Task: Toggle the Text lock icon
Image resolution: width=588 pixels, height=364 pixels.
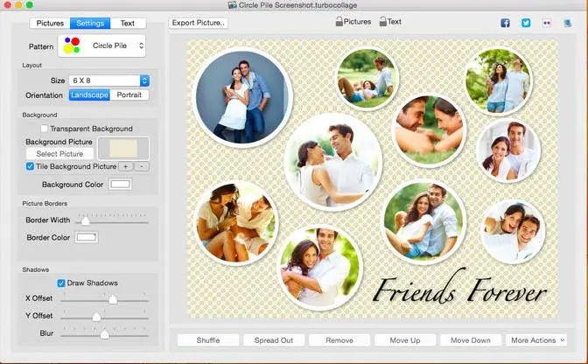Action: click(x=382, y=22)
